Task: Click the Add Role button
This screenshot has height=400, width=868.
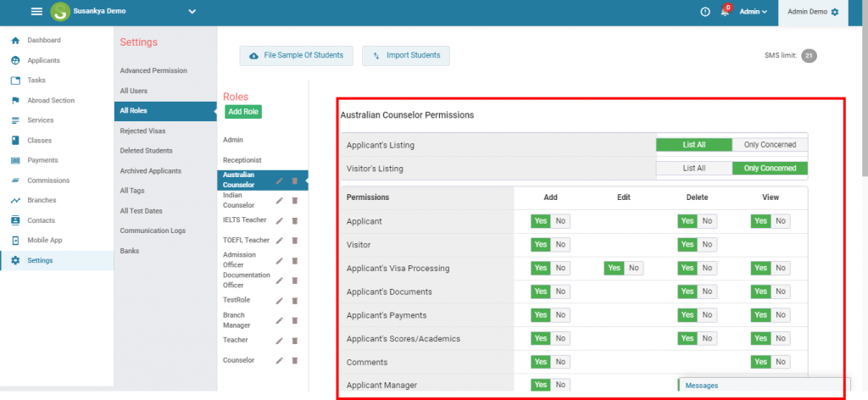Action: (x=243, y=112)
